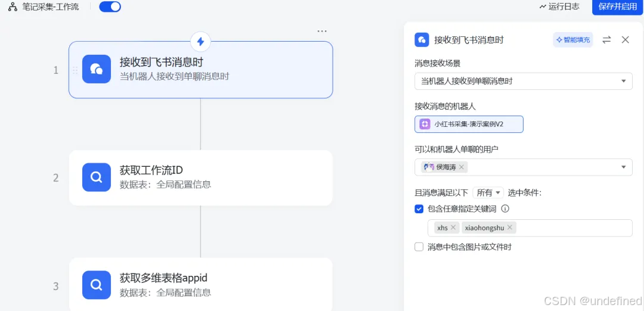Open the 所有 condition match dropdown

pos(488,192)
